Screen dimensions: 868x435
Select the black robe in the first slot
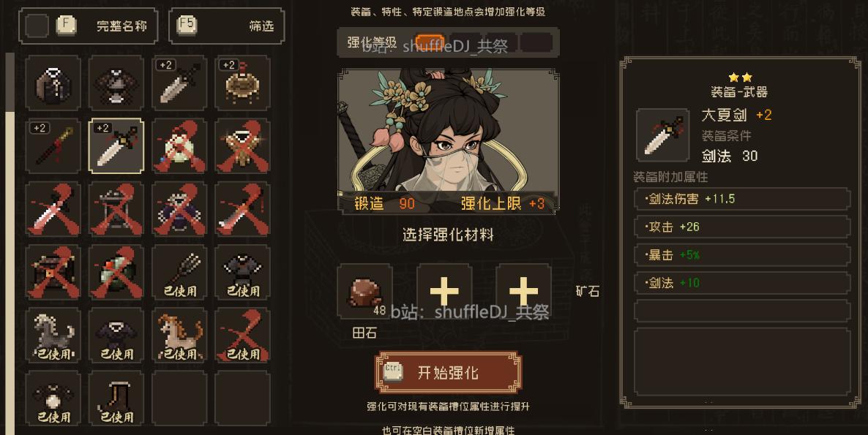[53, 83]
